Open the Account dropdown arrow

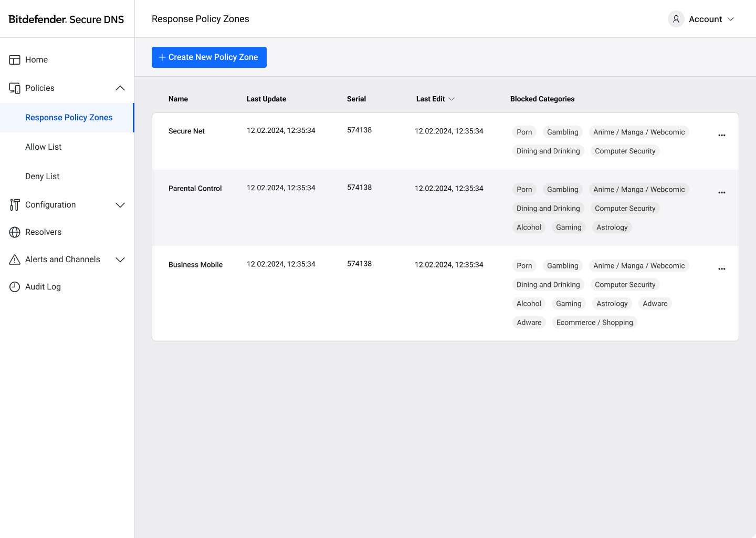731,19
